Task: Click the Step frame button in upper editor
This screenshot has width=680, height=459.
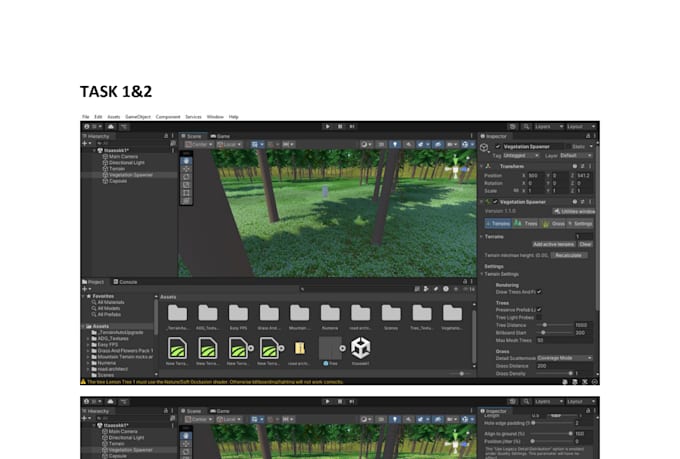Action: (x=352, y=127)
